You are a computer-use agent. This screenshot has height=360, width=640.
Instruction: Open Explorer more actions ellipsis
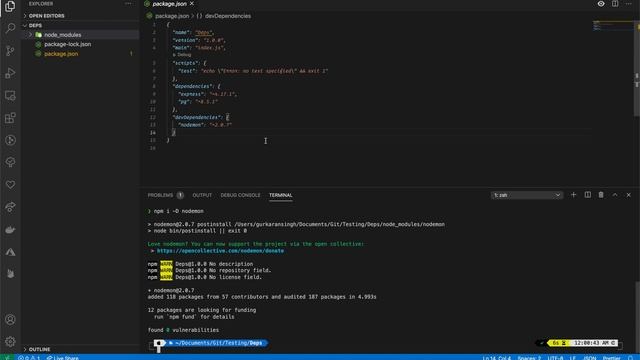pos(129,3)
